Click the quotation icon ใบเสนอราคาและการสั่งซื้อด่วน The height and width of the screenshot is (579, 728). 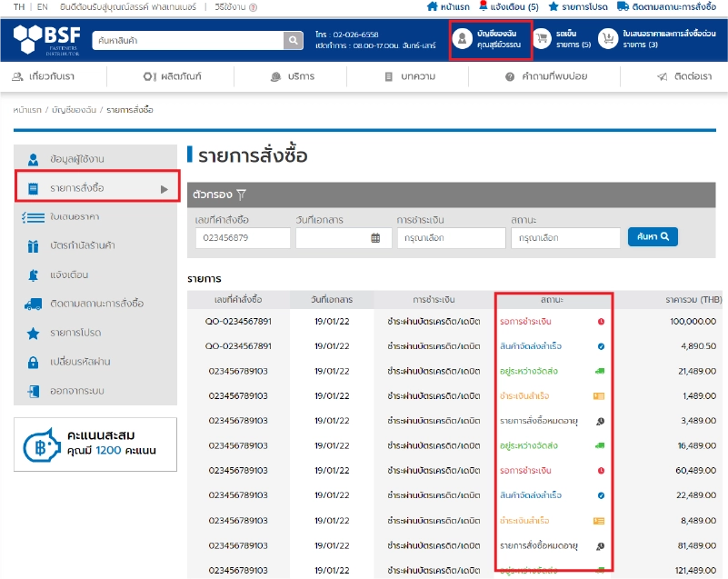[607, 39]
